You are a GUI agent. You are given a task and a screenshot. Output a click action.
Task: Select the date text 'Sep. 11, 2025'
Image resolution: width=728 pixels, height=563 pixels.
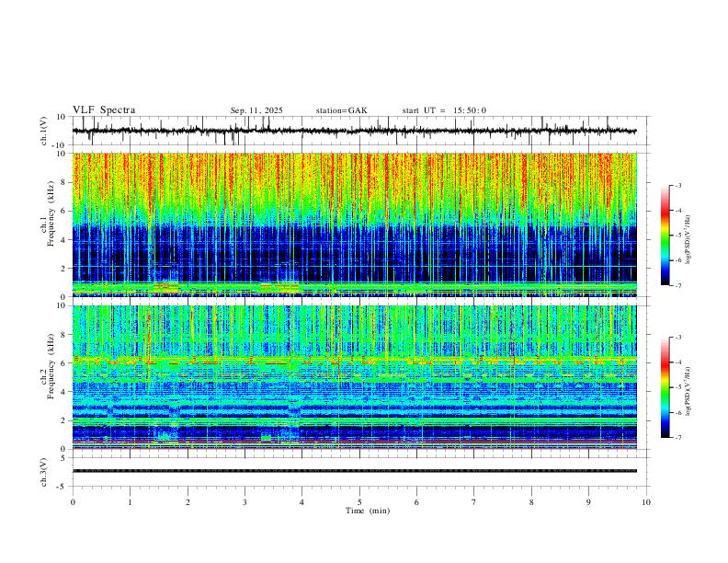[256, 110]
